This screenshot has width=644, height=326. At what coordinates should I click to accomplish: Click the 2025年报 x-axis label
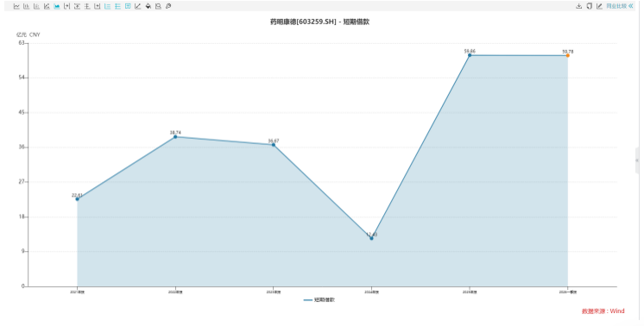(x=470, y=292)
